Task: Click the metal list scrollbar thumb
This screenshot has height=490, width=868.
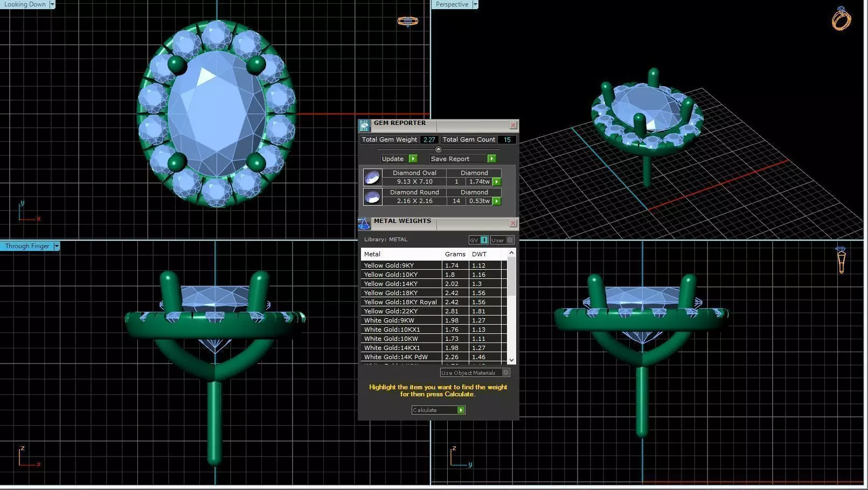Action: pyautogui.click(x=511, y=276)
